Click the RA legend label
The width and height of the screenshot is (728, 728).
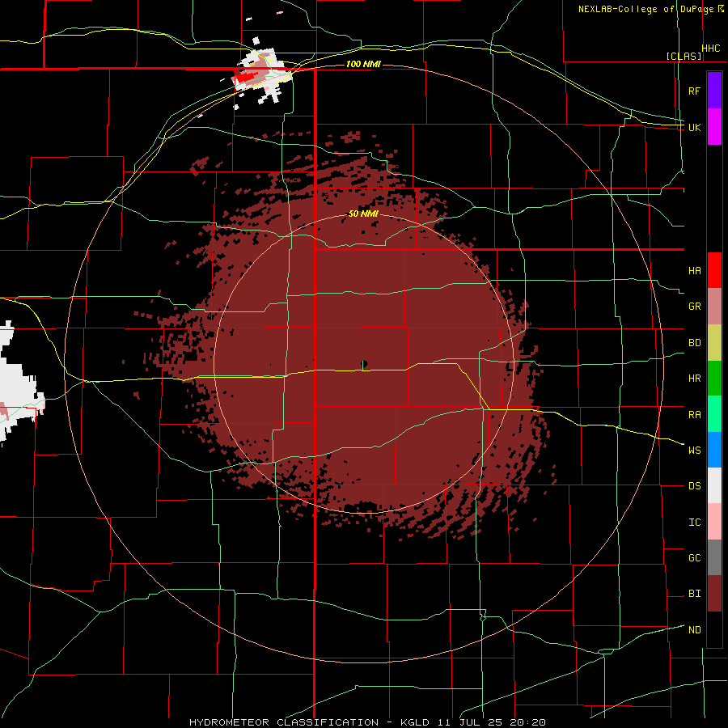(694, 414)
